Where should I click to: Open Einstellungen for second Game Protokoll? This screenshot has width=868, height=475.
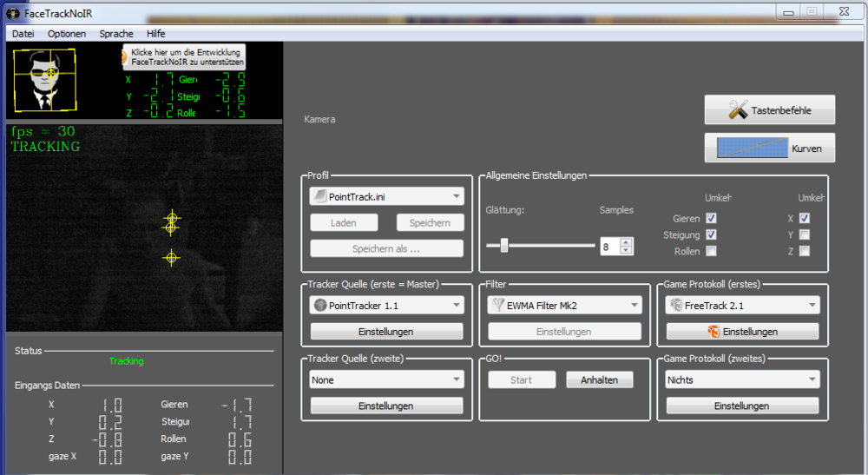742,406
